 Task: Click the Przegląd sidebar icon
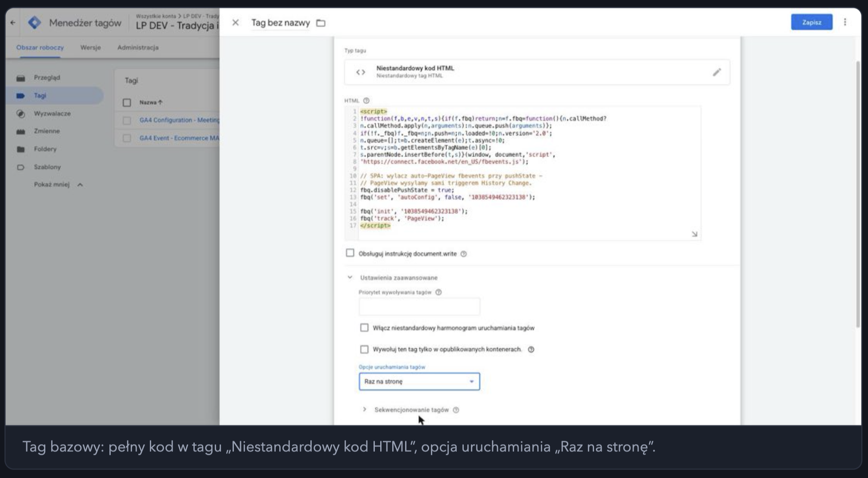20,78
